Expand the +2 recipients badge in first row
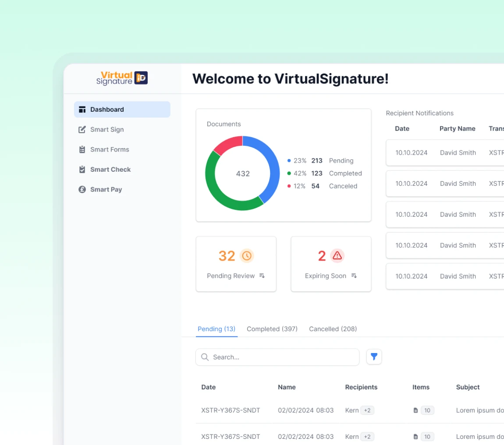Screen dimensions: 504x445 coord(367,410)
